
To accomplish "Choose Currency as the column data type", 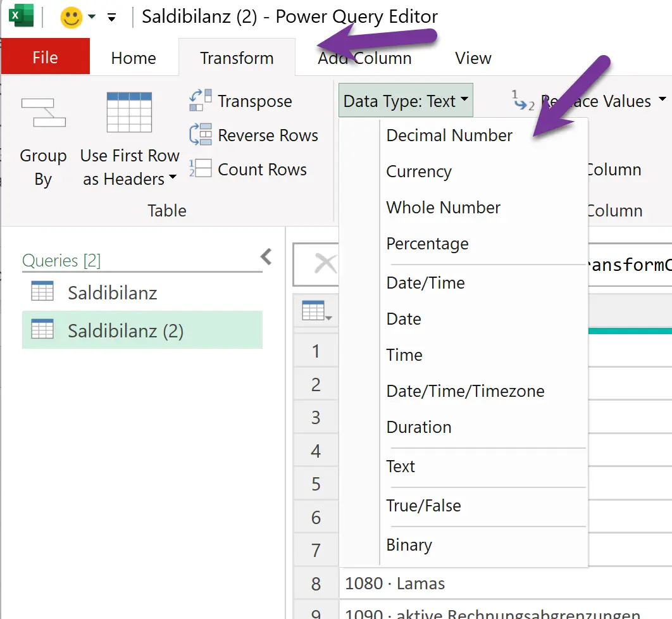I will (x=418, y=172).
